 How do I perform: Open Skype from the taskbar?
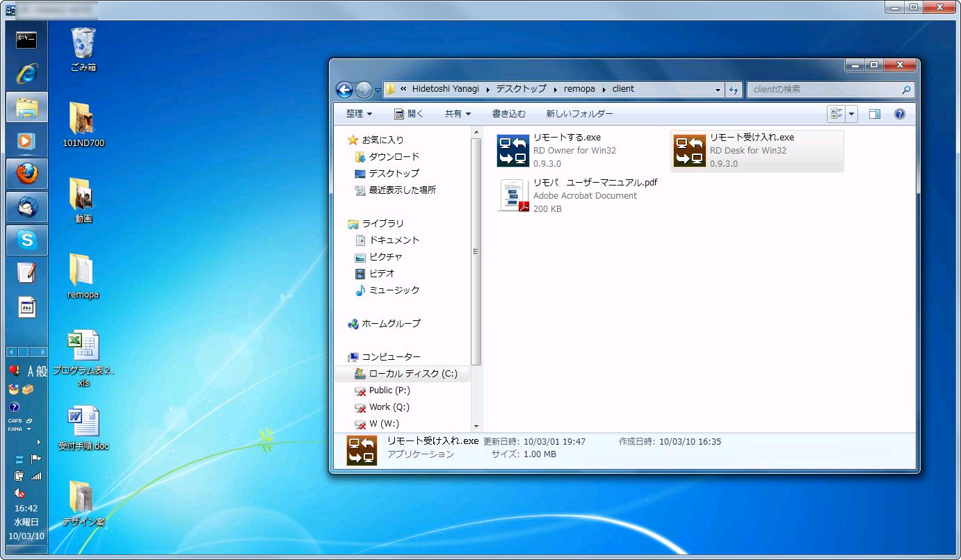(x=26, y=240)
